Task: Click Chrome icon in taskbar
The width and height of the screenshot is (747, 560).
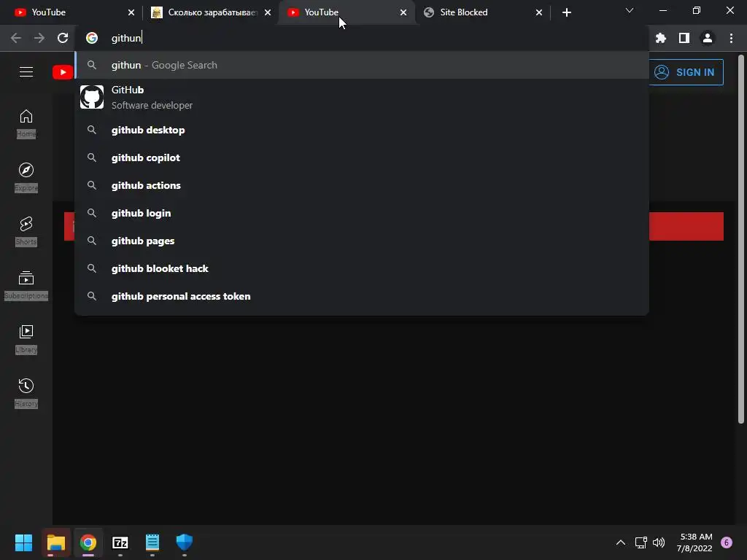Action: (x=88, y=542)
